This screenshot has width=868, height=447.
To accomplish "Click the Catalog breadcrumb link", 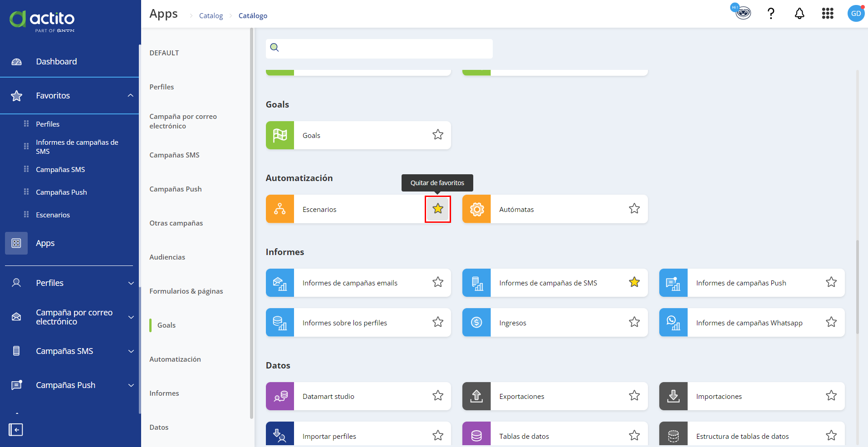I will [211, 15].
